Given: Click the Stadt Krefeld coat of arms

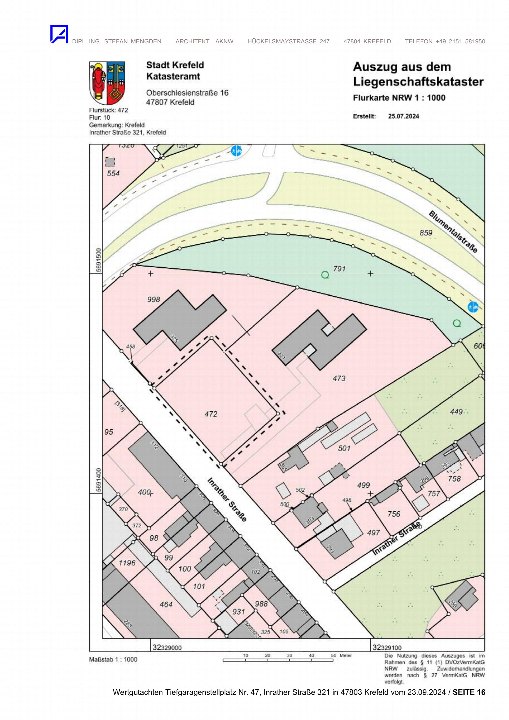Looking at the screenshot, I should pyautogui.click(x=108, y=83).
